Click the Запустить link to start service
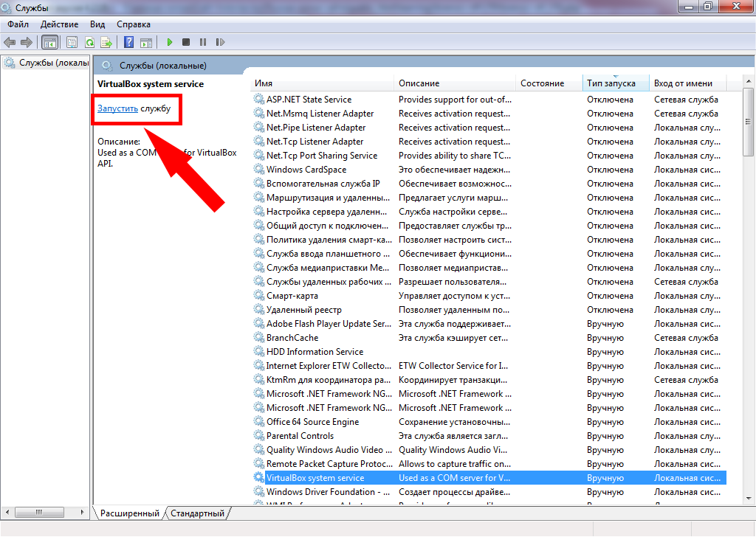 coord(117,108)
